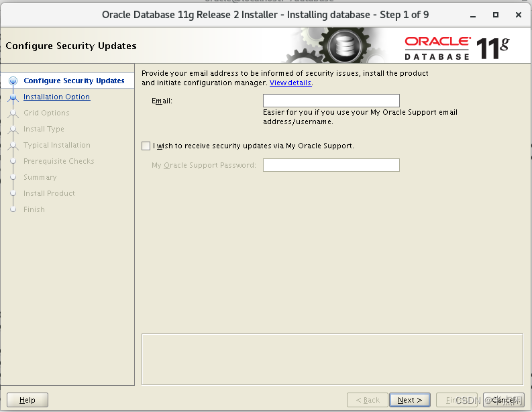The height and width of the screenshot is (412, 532).
Task: Click Finish step label in sidebar
Action: (x=34, y=209)
